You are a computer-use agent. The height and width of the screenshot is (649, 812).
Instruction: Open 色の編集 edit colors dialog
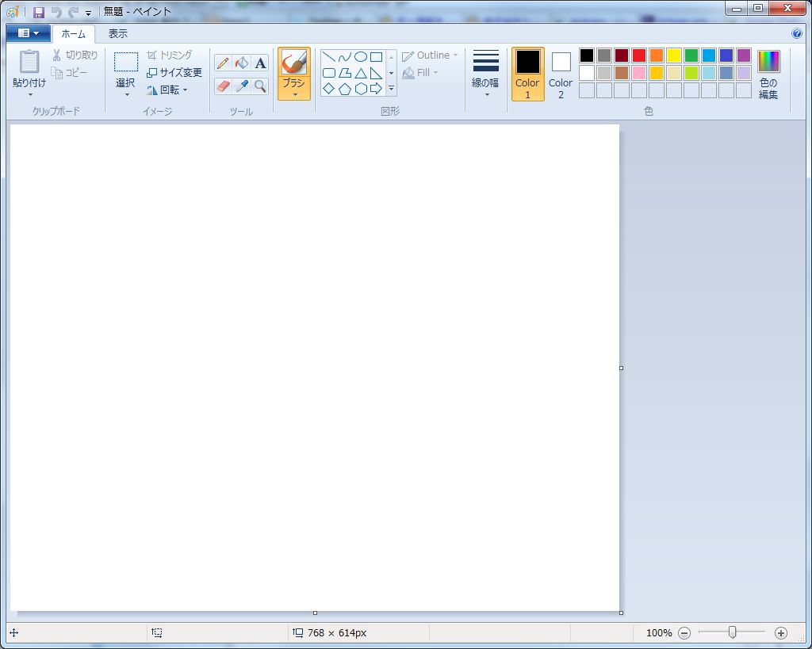(x=768, y=74)
